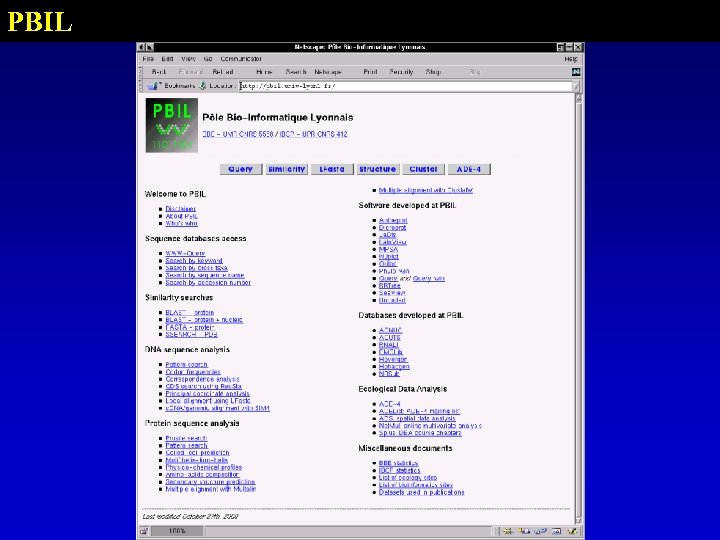Click the Home toolbar button
The height and width of the screenshot is (540, 720).
point(264,72)
